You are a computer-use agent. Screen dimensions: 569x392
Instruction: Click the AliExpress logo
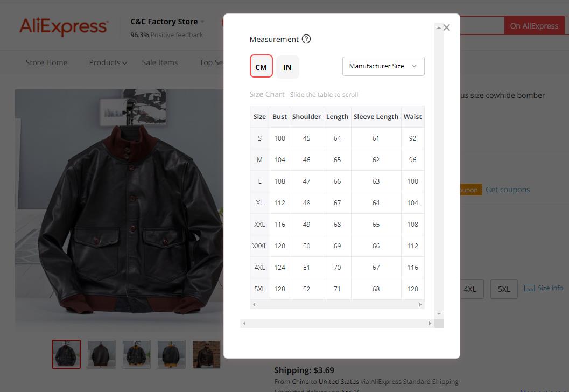pos(64,26)
